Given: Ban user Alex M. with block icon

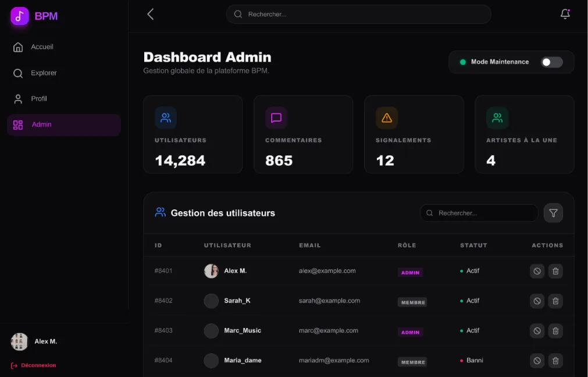Looking at the screenshot, I should point(537,271).
